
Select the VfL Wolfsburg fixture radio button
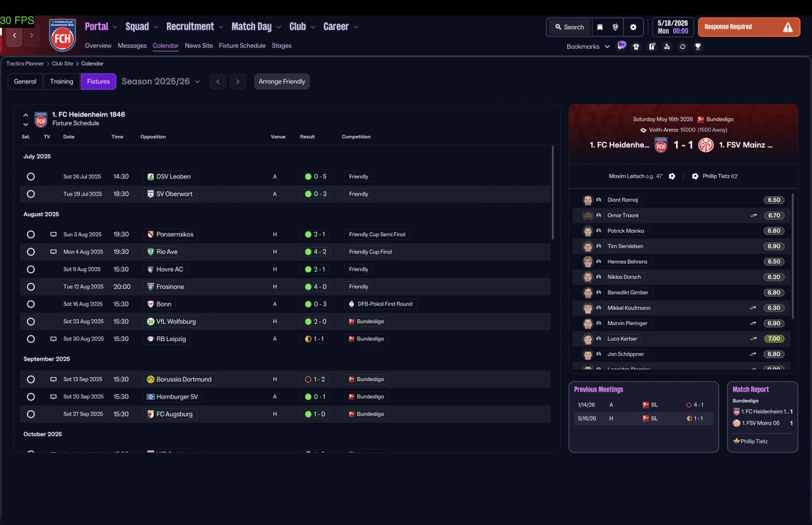click(30, 322)
